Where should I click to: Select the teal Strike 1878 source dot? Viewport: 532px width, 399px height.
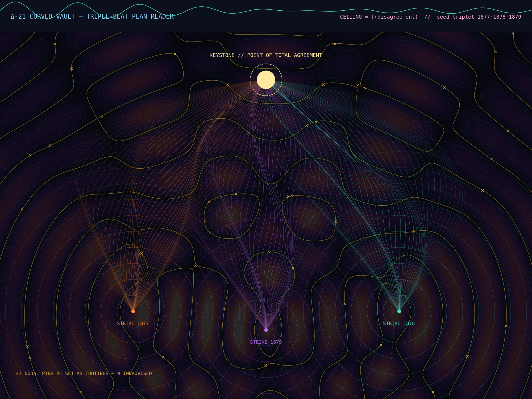click(x=399, y=311)
